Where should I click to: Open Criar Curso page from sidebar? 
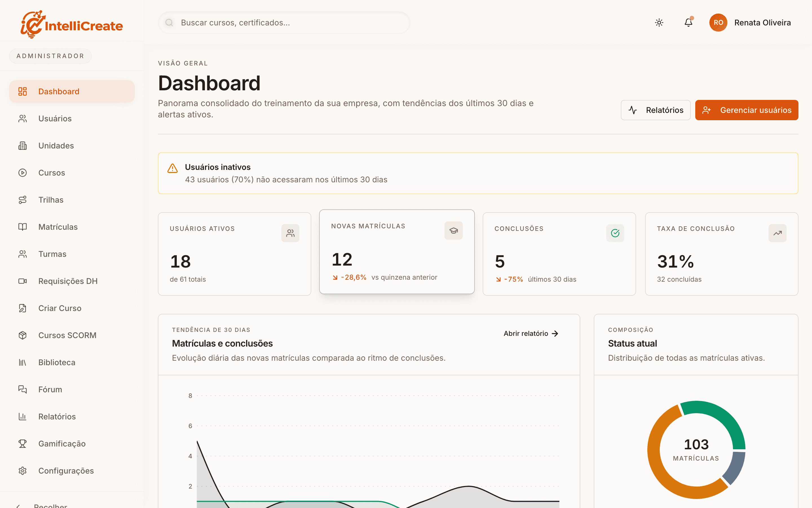pos(72,308)
